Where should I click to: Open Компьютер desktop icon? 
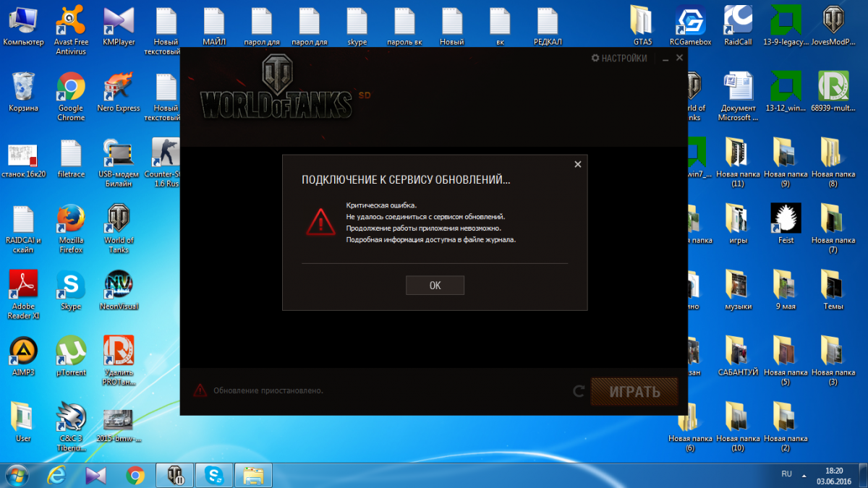[x=24, y=27]
